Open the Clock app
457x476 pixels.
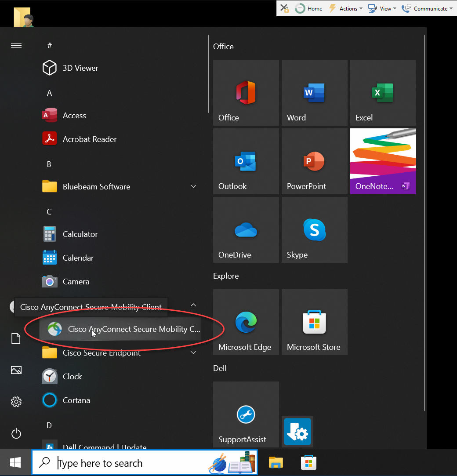click(x=120, y=376)
